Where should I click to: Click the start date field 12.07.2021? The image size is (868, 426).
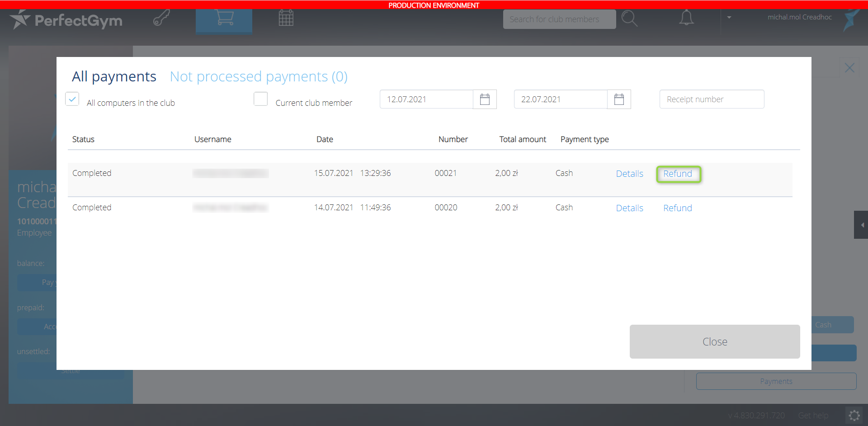426,99
